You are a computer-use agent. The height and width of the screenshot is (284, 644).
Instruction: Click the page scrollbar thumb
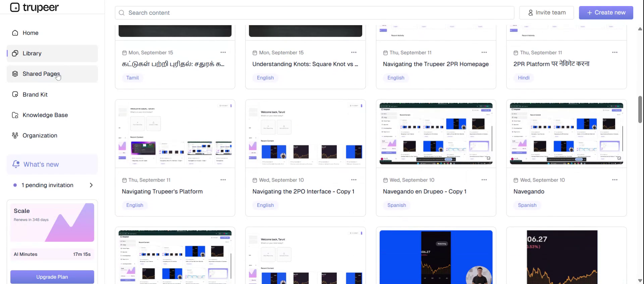click(x=640, y=109)
